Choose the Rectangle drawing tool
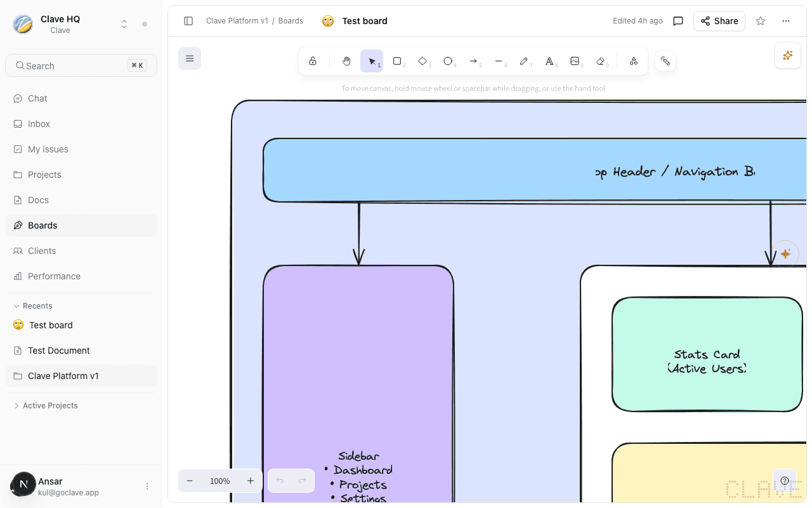 click(398, 61)
